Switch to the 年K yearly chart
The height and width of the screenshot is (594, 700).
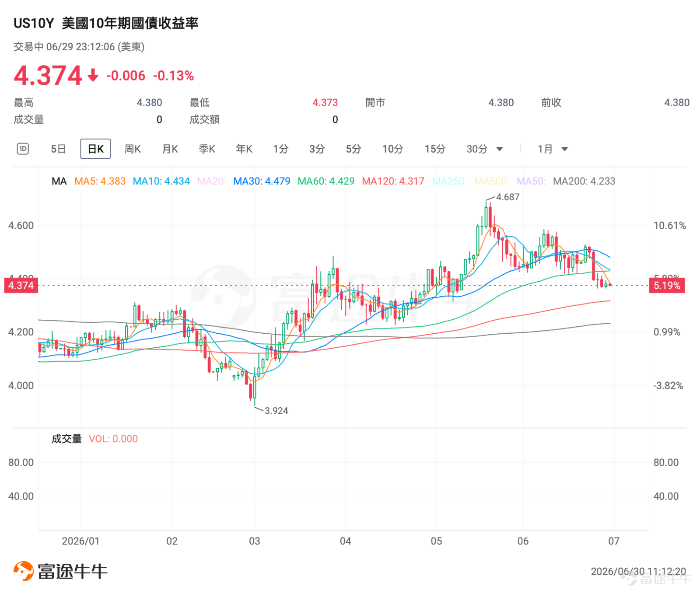pos(244,149)
